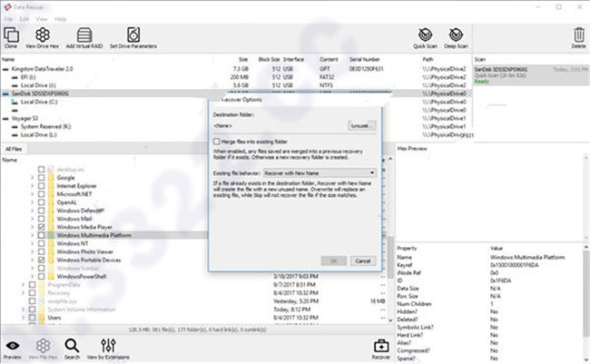Open the File menu
This screenshot has width=590, height=364.
[x=8, y=19]
